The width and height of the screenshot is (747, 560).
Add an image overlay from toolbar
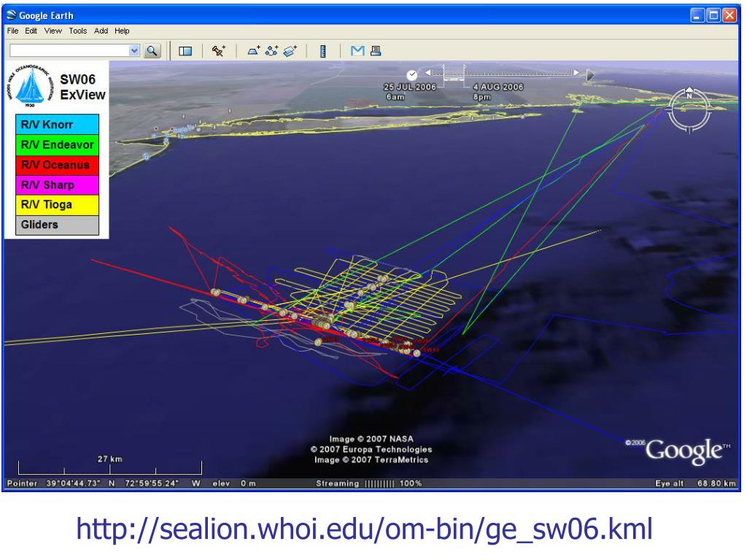(x=290, y=50)
